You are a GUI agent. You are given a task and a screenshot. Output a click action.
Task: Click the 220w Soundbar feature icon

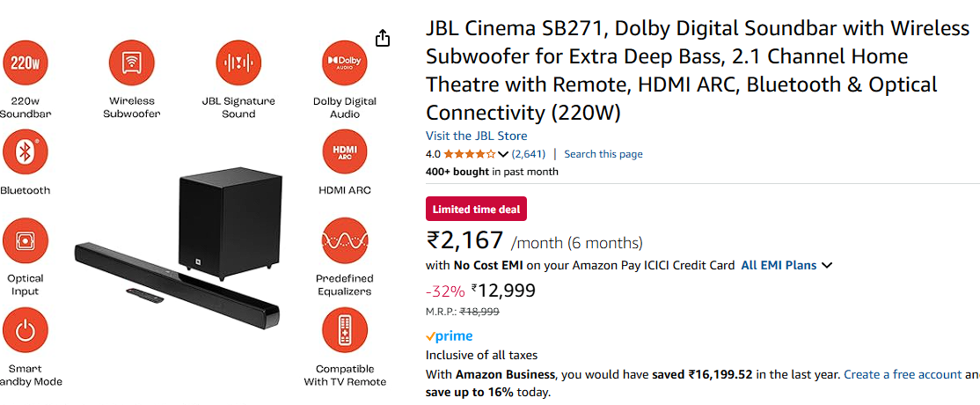tap(24, 63)
